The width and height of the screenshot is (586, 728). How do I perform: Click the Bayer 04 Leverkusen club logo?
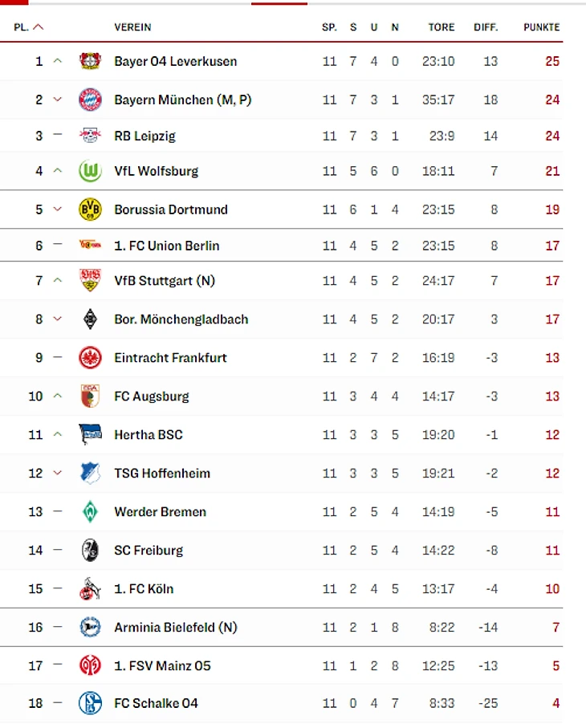point(90,61)
